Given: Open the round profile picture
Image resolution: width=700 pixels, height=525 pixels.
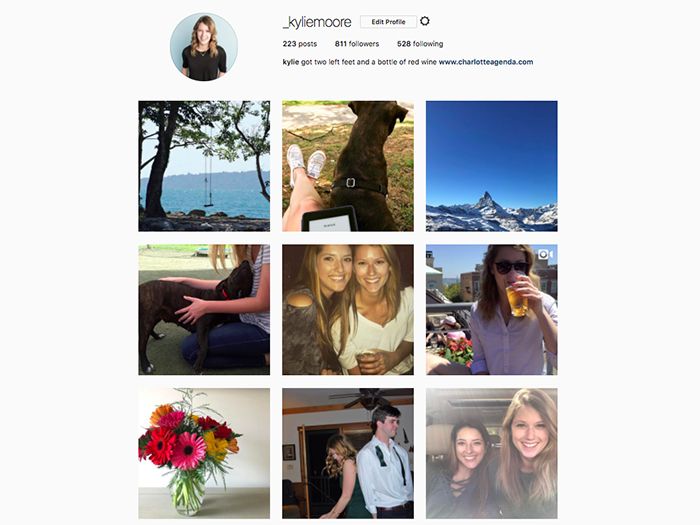Looking at the screenshot, I should coord(204,47).
